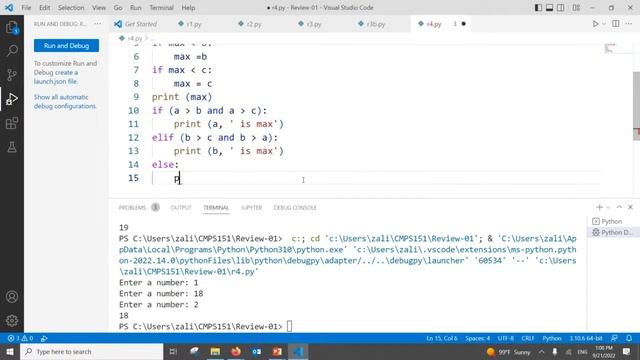
Task: Click the Spaces: 4 indentation status
Action: (477, 338)
